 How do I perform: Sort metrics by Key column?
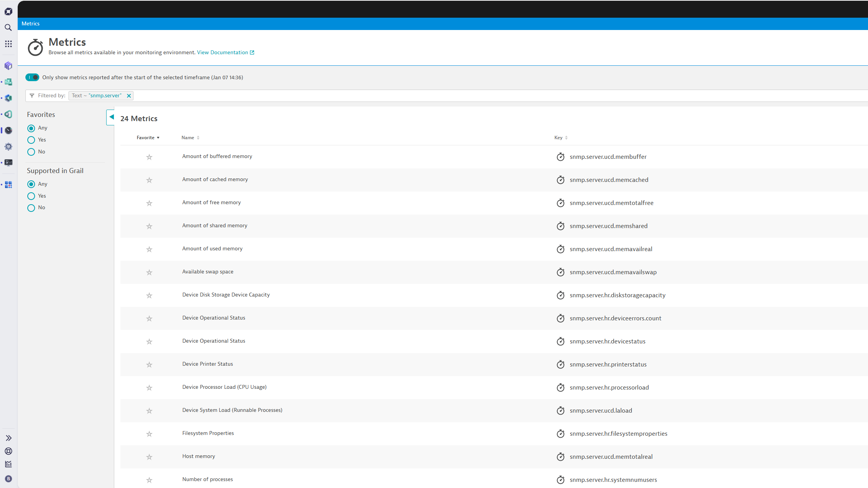pyautogui.click(x=566, y=137)
